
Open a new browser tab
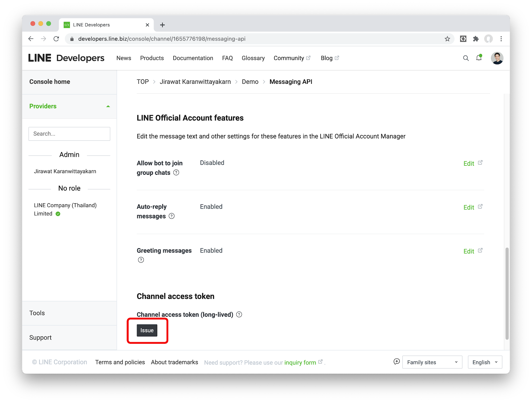click(x=162, y=25)
